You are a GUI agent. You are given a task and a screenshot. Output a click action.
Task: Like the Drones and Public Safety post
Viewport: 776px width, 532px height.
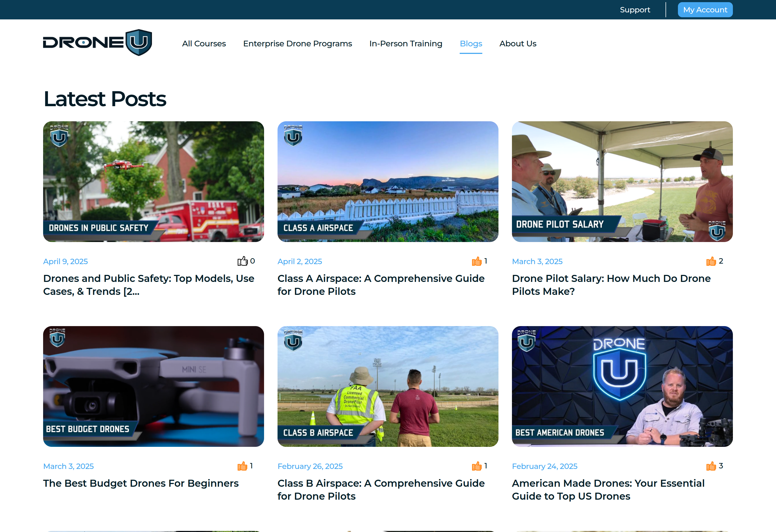[x=243, y=261]
